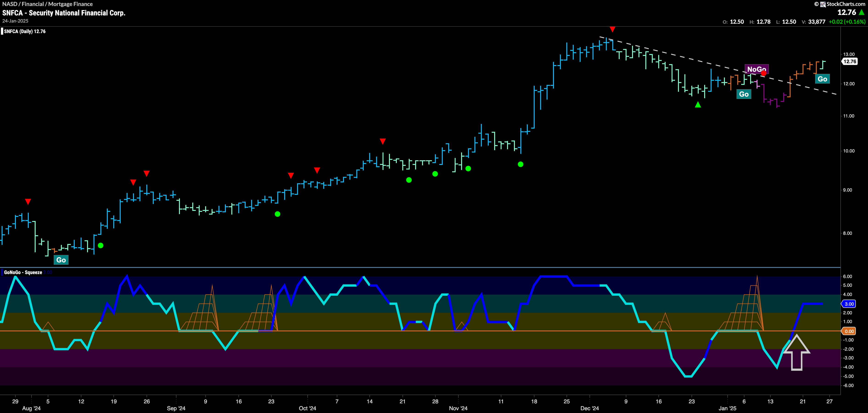Click the green up triangle near Dec 23 low
This screenshot has width=868, height=413.
tap(698, 105)
